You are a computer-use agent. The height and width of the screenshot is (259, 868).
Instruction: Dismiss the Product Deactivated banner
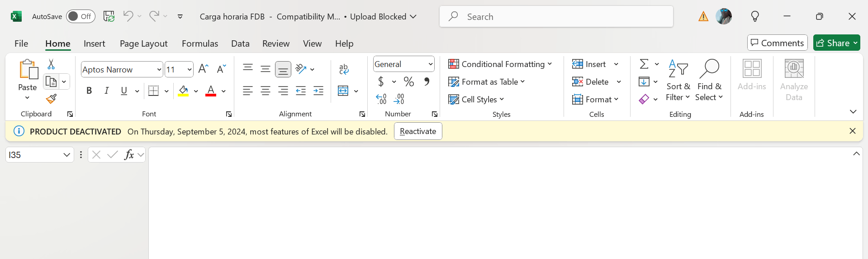click(x=853, y=131)
